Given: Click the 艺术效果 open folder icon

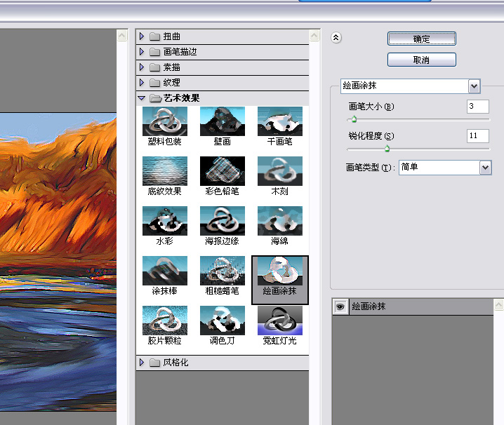Looking at the screenshot, I should coord(156,98).
